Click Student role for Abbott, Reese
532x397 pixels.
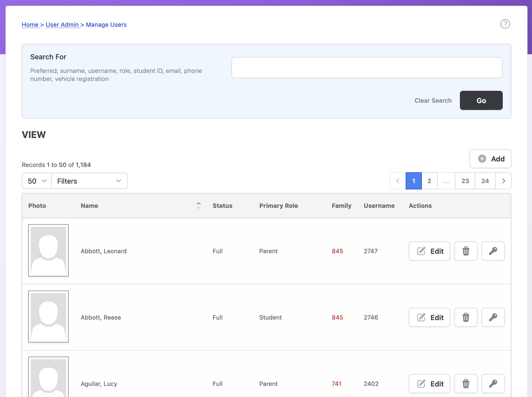[x=270, y=317]
